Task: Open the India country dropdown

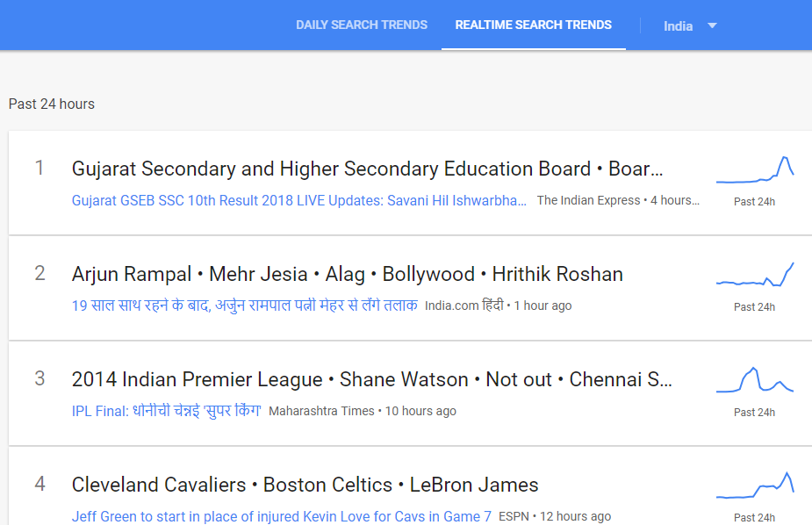Action: [689, 25]
